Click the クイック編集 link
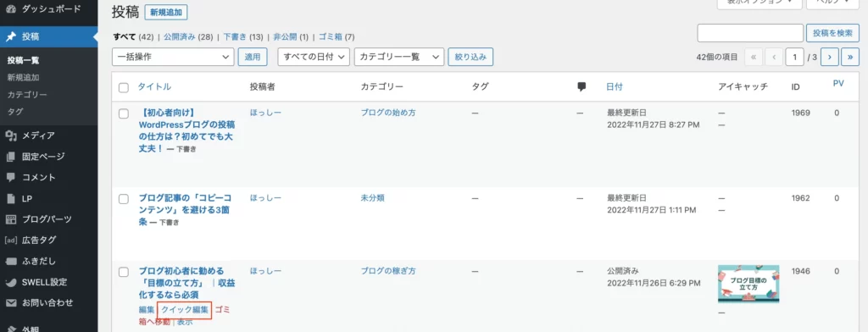The height and width of the screenshot is (332, 868). click(185, 310)
